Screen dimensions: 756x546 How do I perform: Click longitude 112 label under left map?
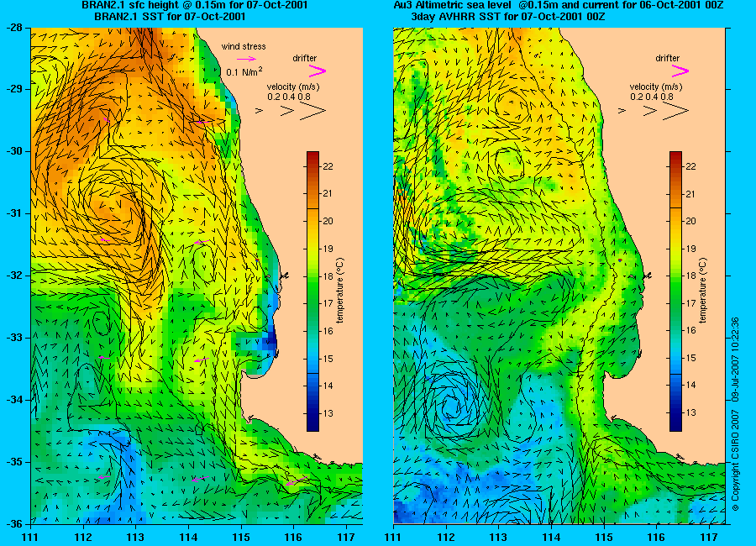pyautogui.click(x=83, y=538)
